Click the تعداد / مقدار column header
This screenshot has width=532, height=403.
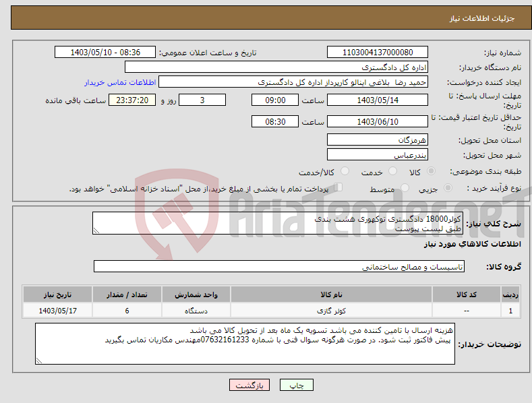click(x=127, y=294)
